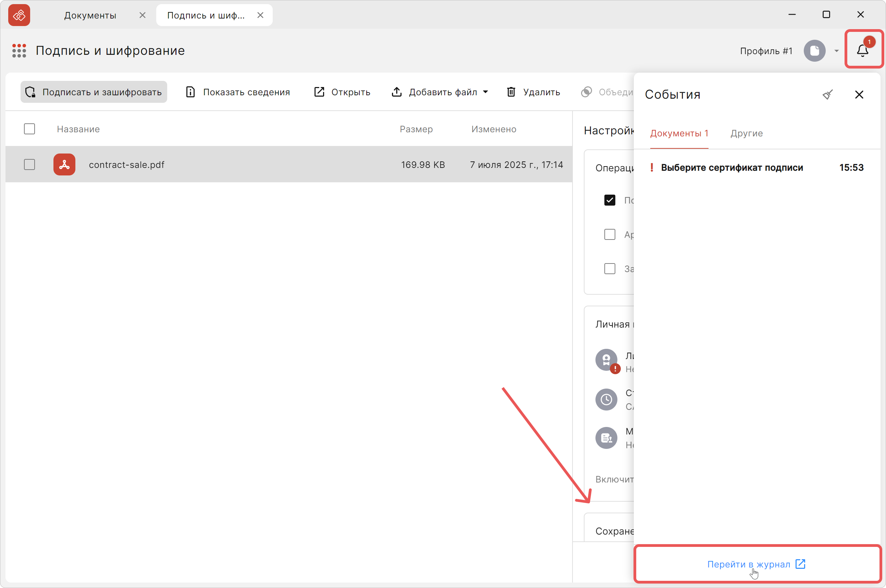Check the contract-sale.pdf row checkbox
The height and width of the screenshot is (588, 886).
click(x=29, y=164)
